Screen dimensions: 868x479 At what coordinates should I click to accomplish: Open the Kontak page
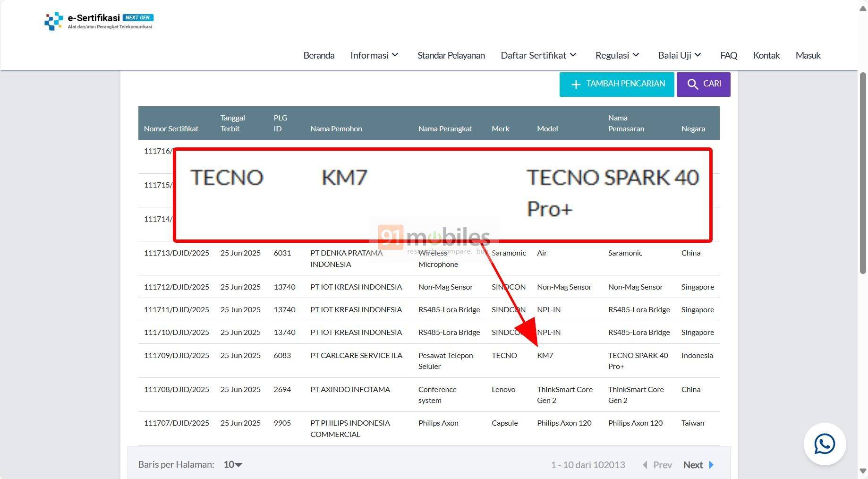(x=766, y=55)
